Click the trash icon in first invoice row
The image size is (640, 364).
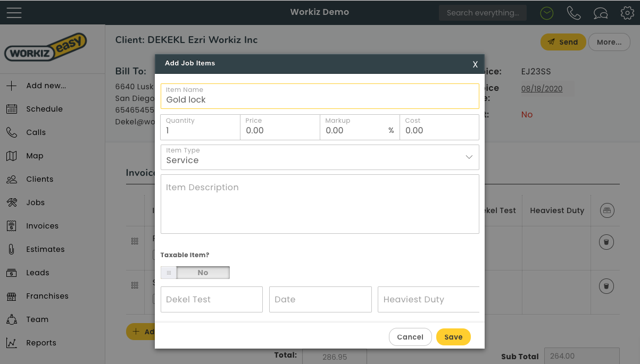click(x=606, y=243)
